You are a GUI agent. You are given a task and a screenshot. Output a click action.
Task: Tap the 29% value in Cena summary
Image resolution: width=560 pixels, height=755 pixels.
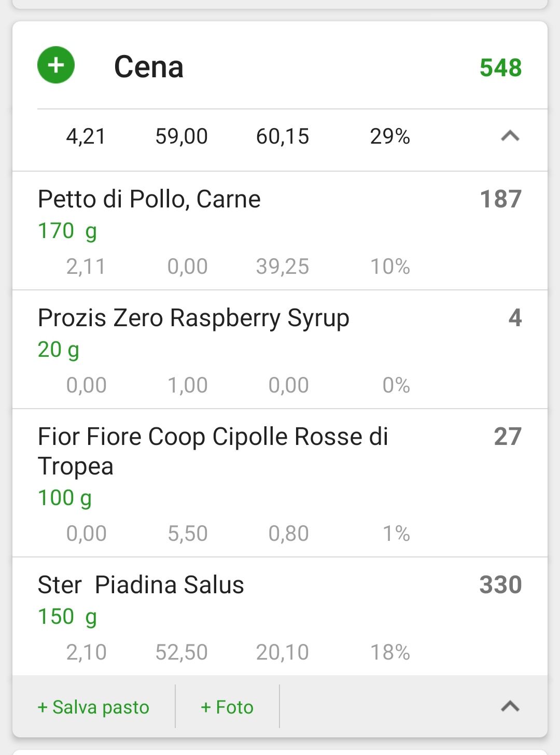coord(390,136)
